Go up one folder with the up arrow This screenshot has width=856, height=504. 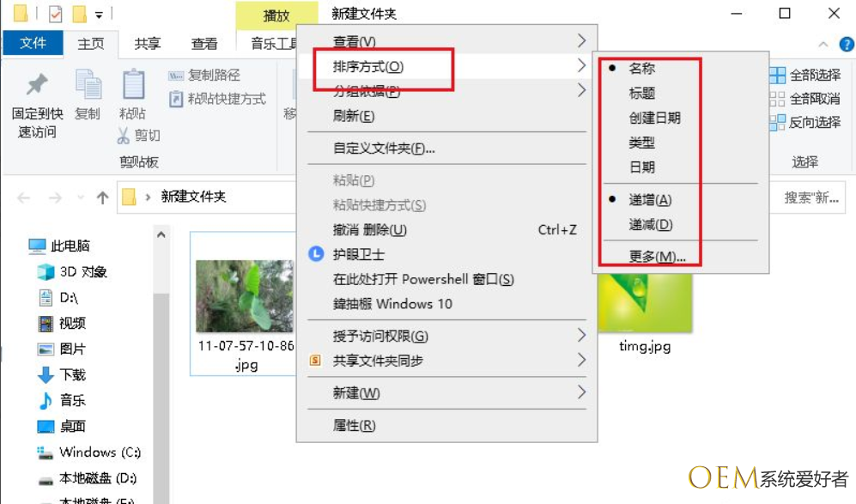click(103, 197)
